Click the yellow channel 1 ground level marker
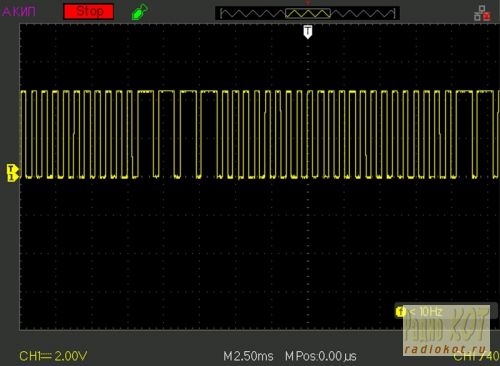 [13, 173]
